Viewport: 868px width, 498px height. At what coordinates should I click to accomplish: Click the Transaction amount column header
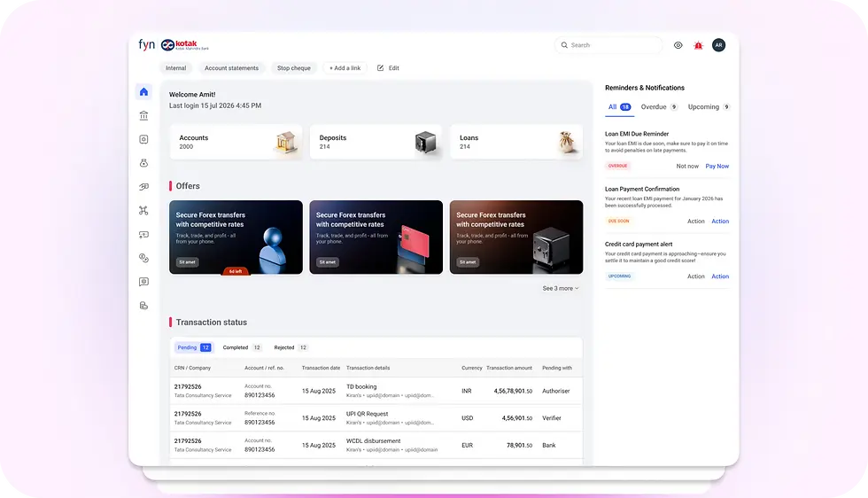[x=508, y=368]
